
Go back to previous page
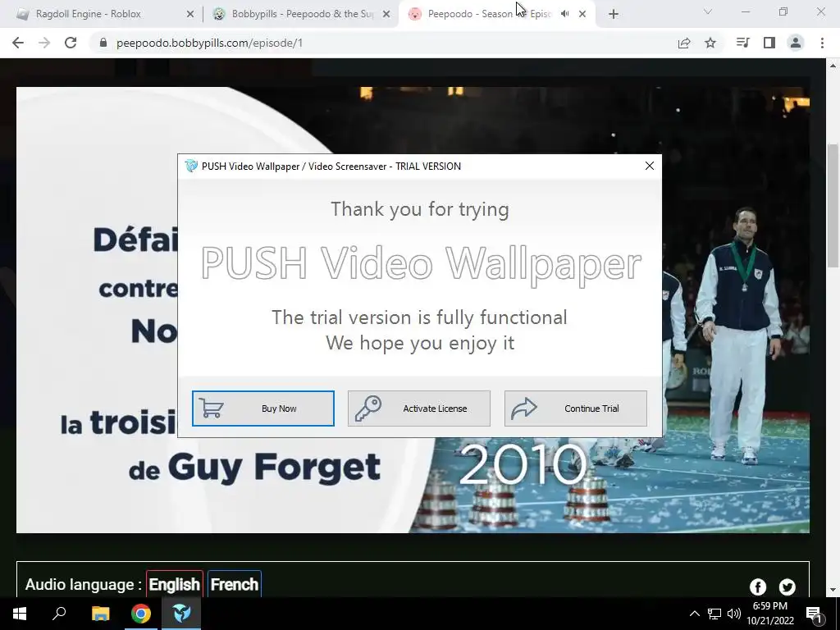tap(18, 43)
